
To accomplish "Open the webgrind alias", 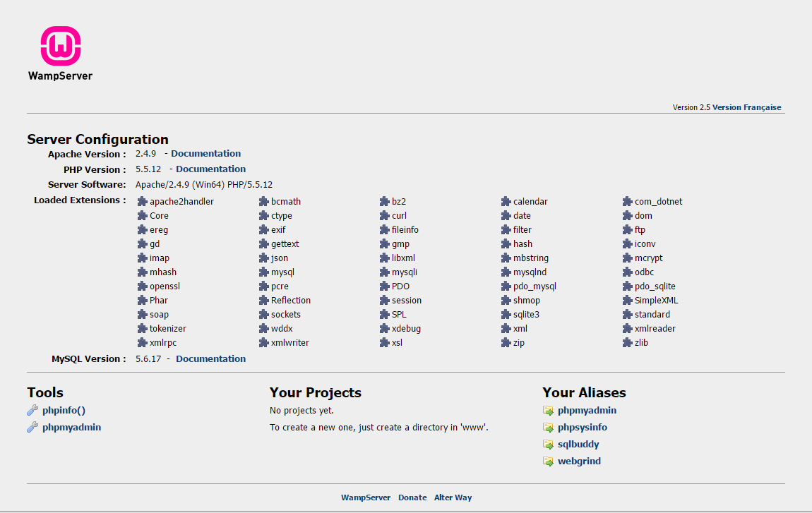I will coord(579,461).
